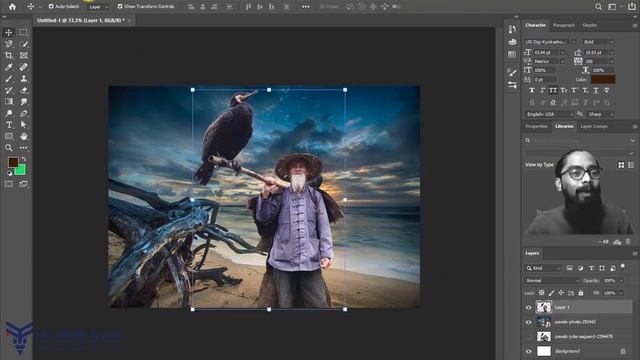The height and width of the screenshot is (360, 640).
Task: Open the Layer auto-select target dropdown
Action: (98, 7)
